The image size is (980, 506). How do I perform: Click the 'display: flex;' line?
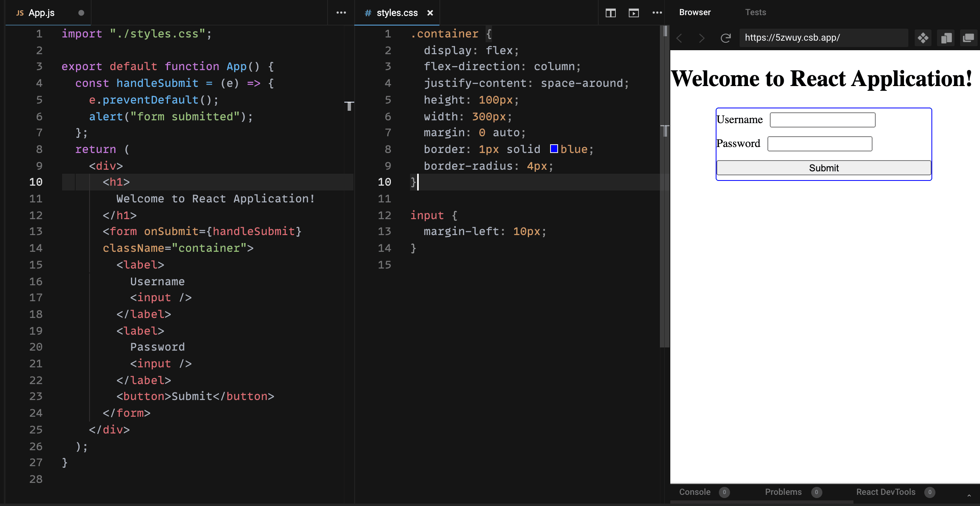[x=471, y=51]
